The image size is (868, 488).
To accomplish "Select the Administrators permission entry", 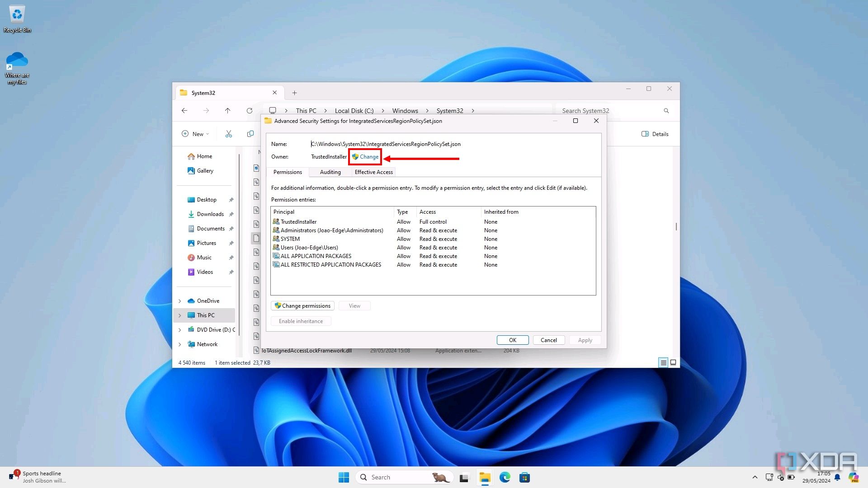I will pos(331,230).
